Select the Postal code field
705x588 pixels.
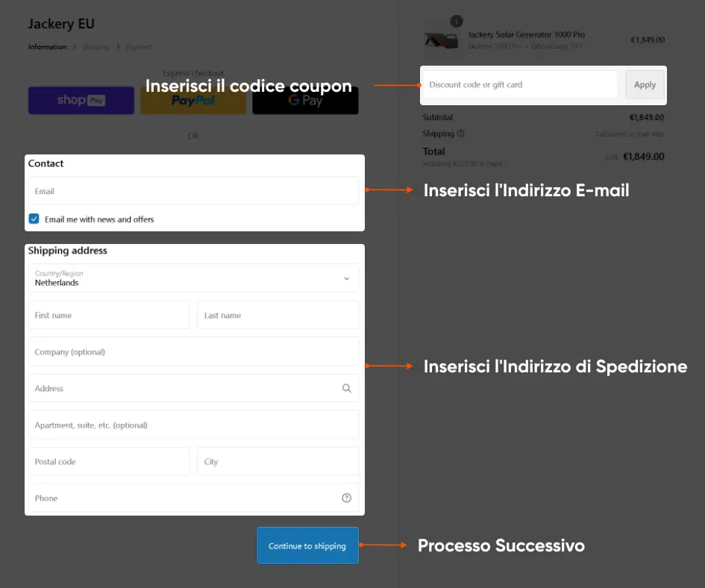[109, 460]
